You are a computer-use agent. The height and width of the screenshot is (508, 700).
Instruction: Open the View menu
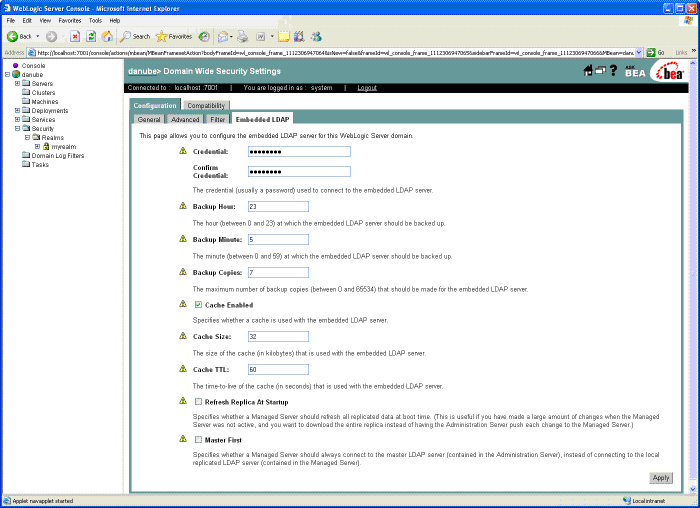45,21
